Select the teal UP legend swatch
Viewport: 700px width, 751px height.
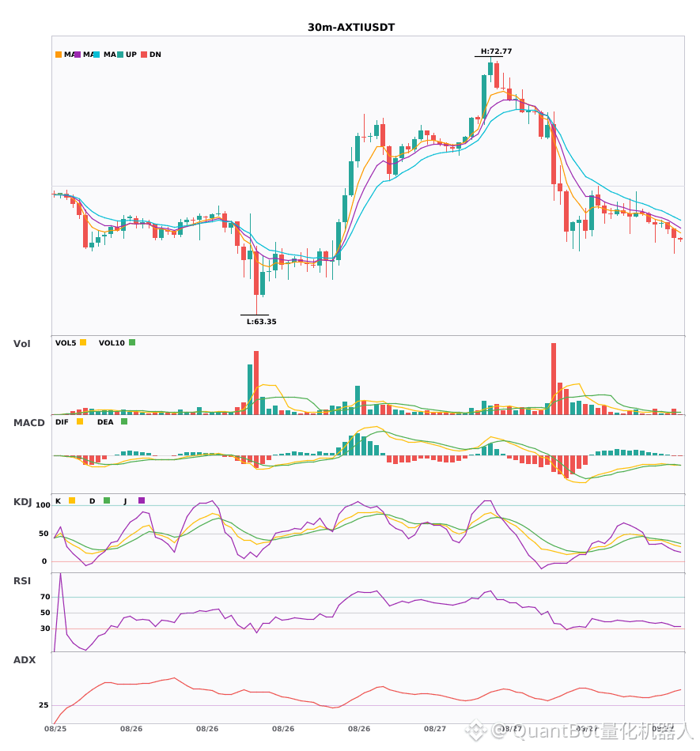tap(120, 55)
